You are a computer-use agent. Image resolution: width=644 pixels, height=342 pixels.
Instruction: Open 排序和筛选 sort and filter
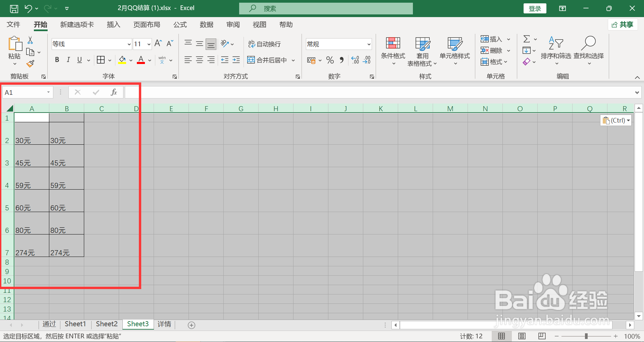click(x=556, y=51)
